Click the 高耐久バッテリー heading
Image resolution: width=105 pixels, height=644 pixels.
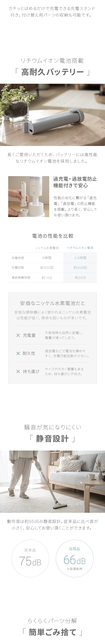point(52,72)
